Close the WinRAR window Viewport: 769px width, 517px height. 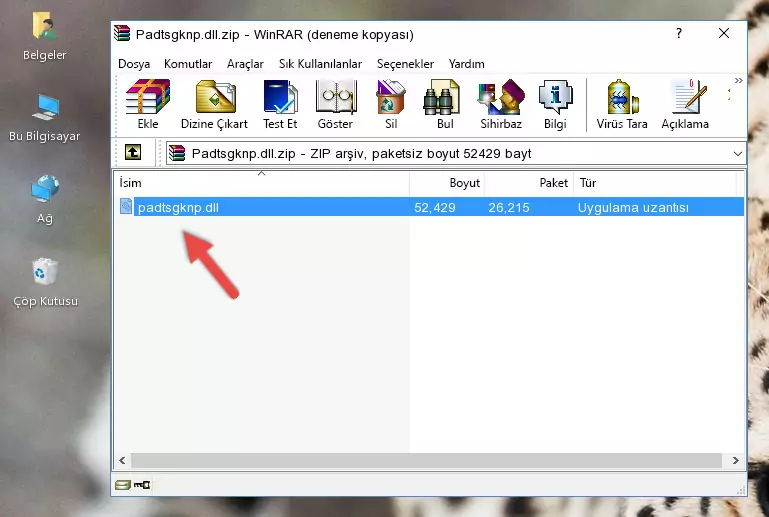click(x=724, y=33)
